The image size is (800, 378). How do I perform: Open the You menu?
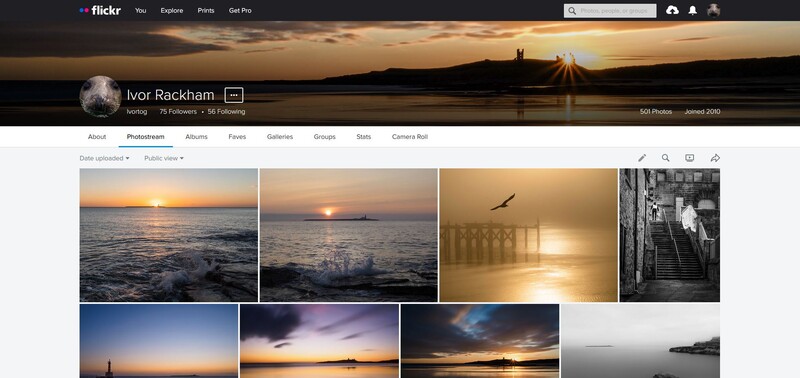click(140, 10)
